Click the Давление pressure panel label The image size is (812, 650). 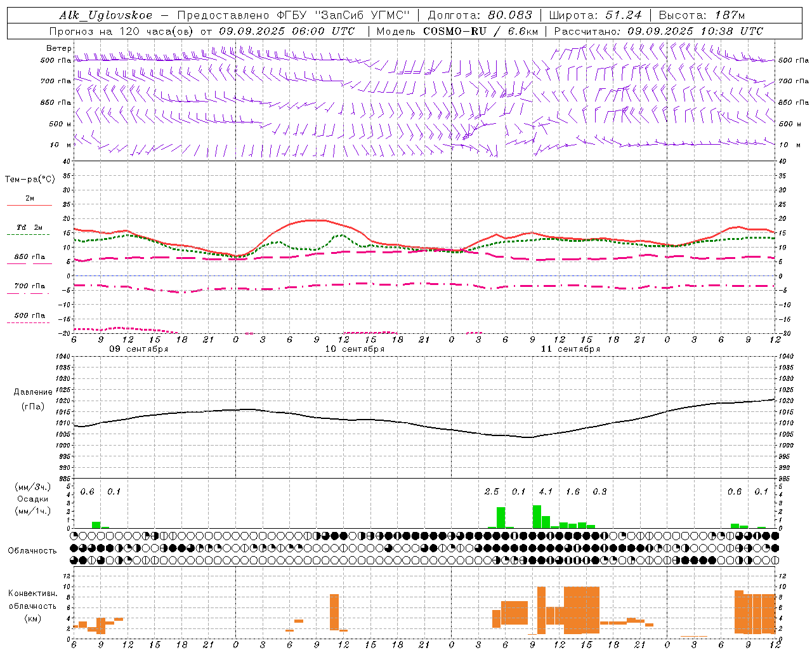click(x=33, y=392)
